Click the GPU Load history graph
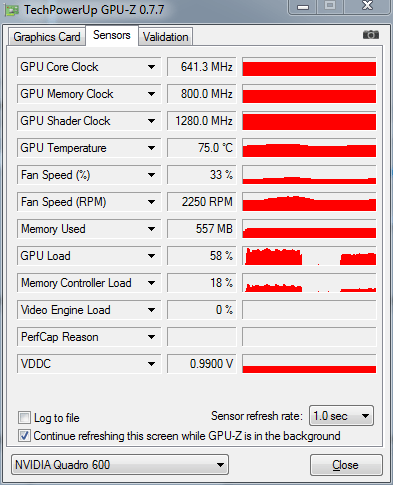The width and height of the screenshot is (393, 485). tap(309, 256)
